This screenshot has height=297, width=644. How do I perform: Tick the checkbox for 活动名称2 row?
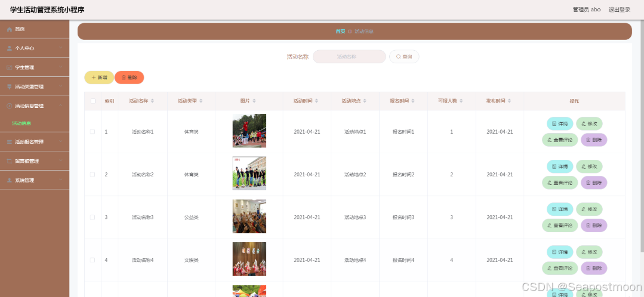(93, 174)
